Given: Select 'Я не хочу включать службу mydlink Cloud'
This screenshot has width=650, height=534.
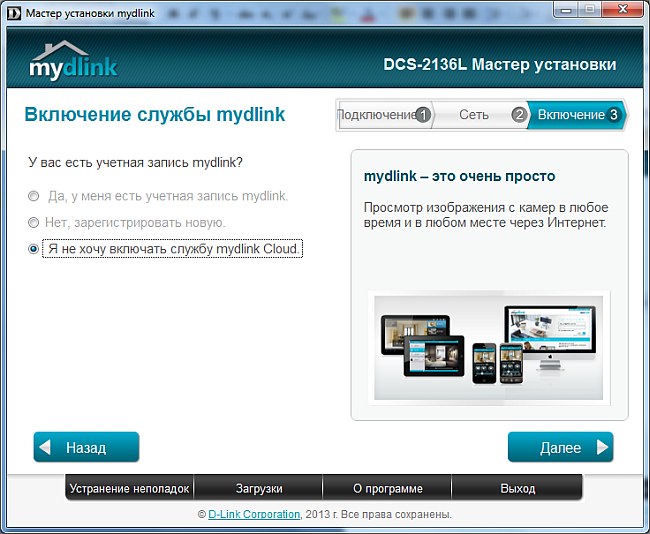Looking at the screenshot, I should coord(34,249).
